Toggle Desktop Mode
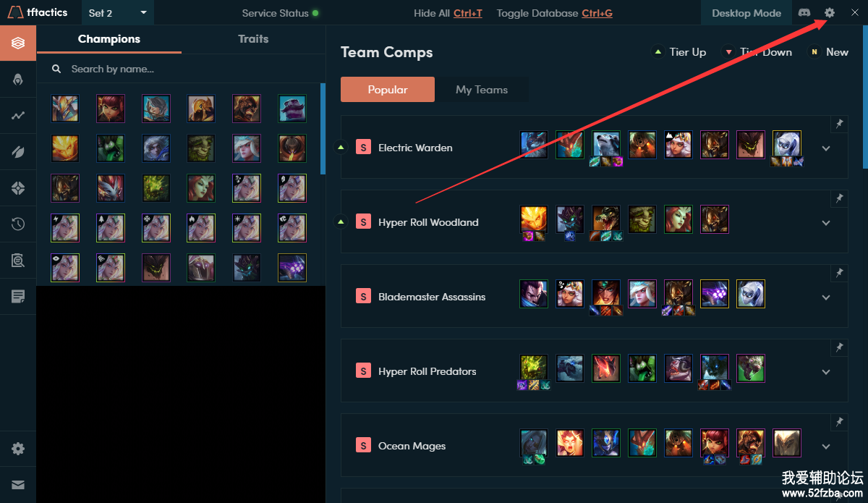The image size is (868, 503). (x=746, y=13)
